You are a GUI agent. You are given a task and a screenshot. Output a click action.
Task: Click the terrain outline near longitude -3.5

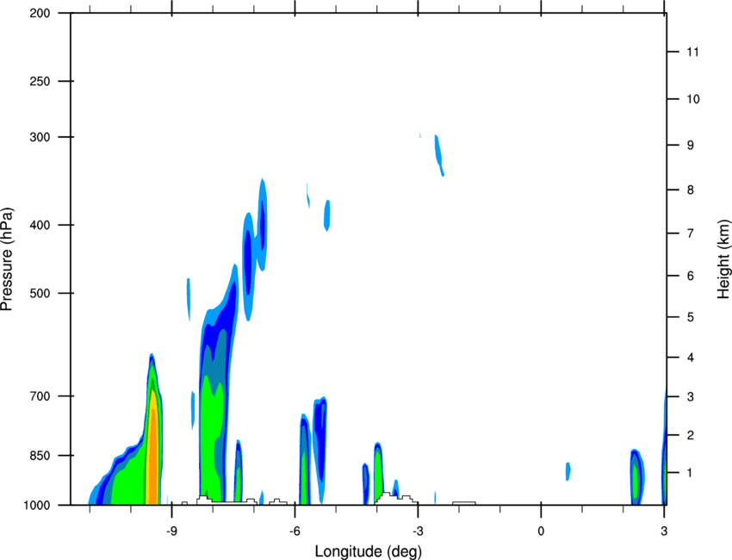tap(396, 498)
